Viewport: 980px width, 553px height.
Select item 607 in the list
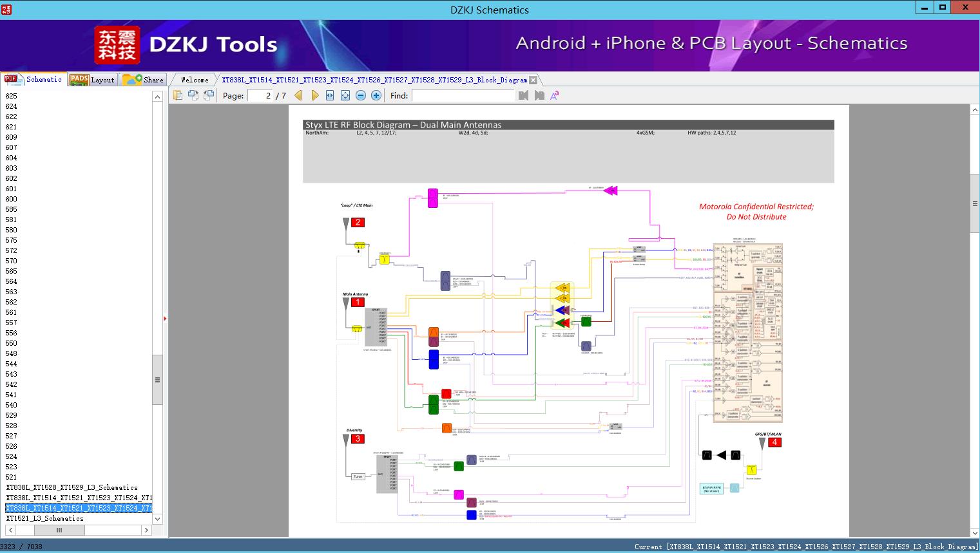(12, 147)
